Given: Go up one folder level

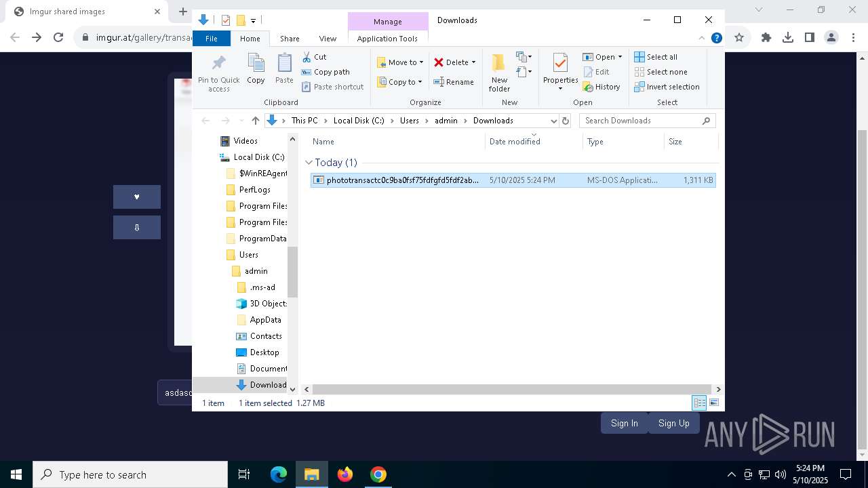Looking at the screenshot, I should [x=255, y=121].
